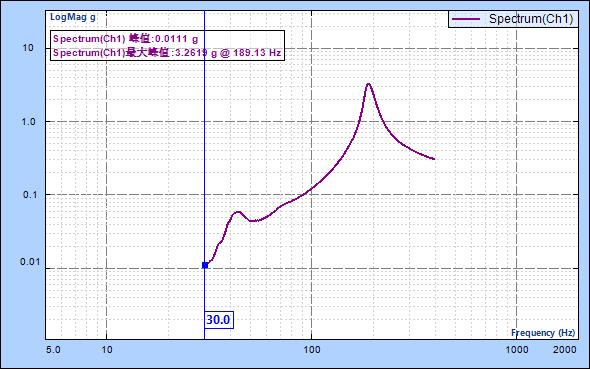The height and width of the screenshot is (369, 590).
Task: Click the LogMag g axis label
Action: [73, 17]
